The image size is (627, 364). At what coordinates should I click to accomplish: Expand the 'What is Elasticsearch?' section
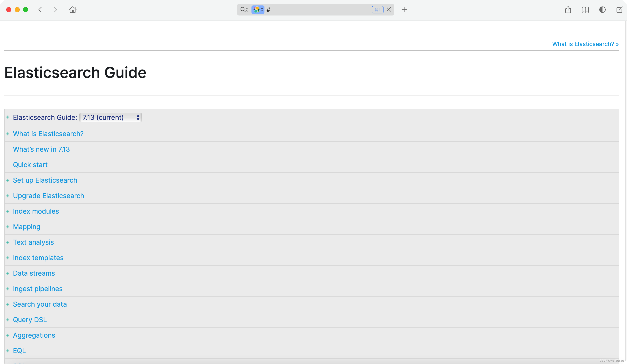pos(8,134)
